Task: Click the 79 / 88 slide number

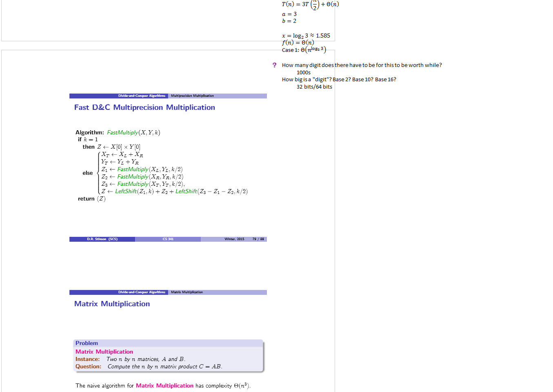Action: click(x=258, y=239)
